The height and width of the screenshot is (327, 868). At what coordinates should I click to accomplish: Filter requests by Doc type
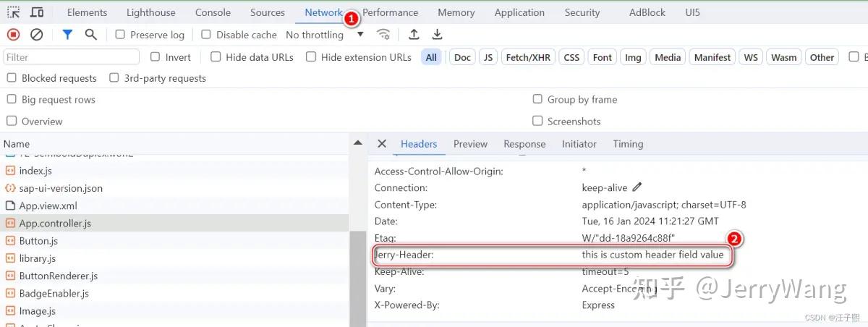point(462,57)
